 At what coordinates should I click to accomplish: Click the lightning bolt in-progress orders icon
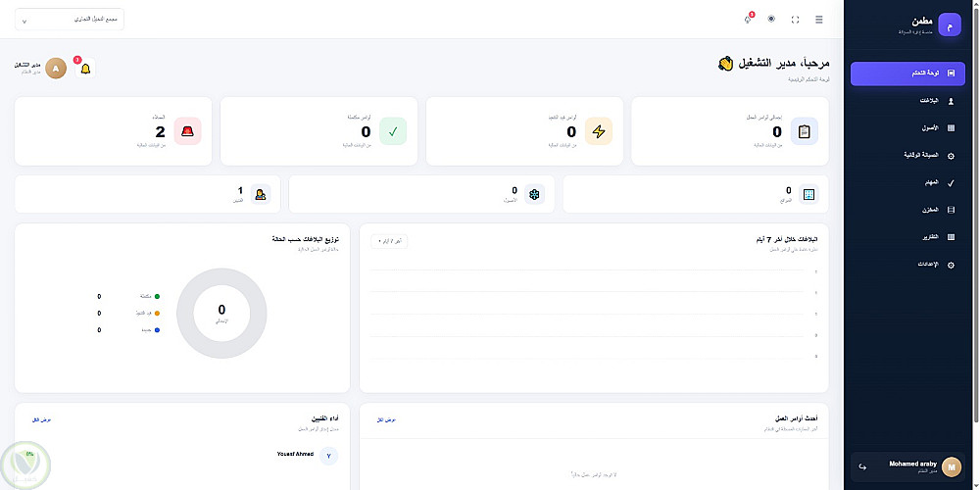click(599, 131)
